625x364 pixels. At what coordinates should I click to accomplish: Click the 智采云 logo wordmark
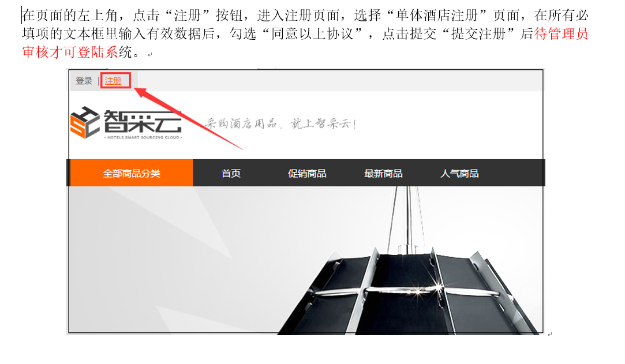[x=143, y=122]
